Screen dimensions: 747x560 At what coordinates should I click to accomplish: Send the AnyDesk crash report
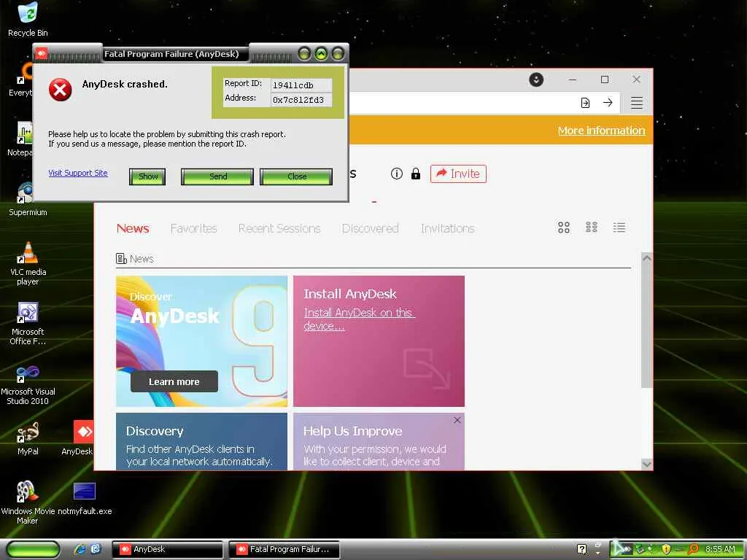(217, 176)
